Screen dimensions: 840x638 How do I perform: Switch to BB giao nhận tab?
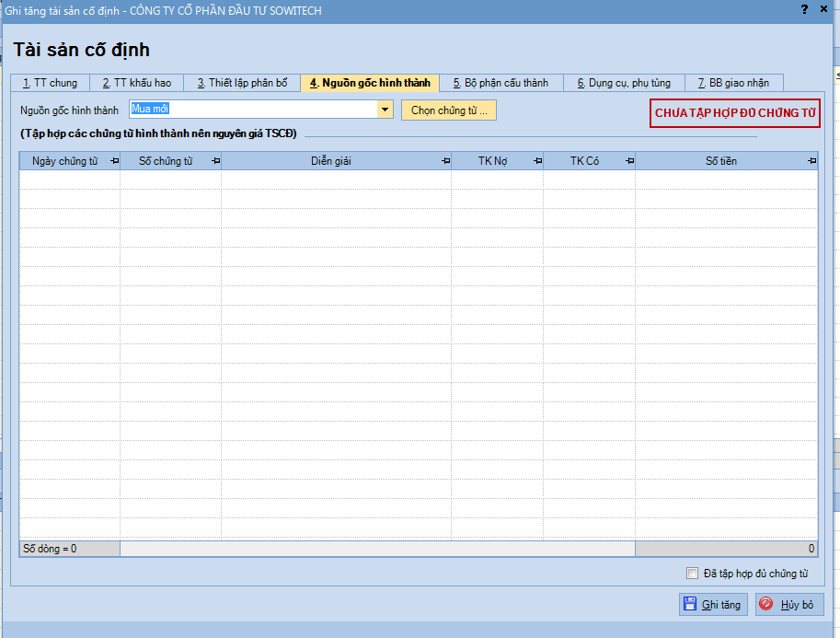733,83
